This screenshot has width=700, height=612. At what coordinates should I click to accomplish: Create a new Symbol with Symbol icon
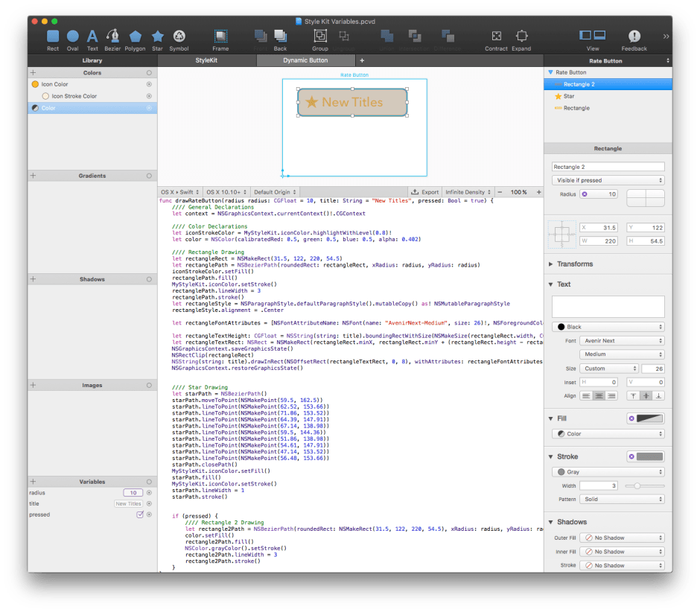(x=179, y=35)
